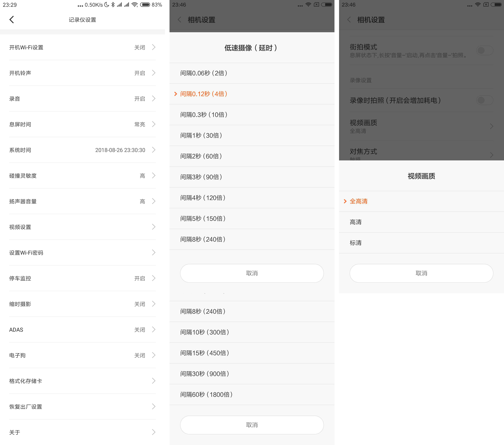Tap back arrow in 记录仪设置 header
The width and height of the screenshot is (504, 445).
point(12,20)
